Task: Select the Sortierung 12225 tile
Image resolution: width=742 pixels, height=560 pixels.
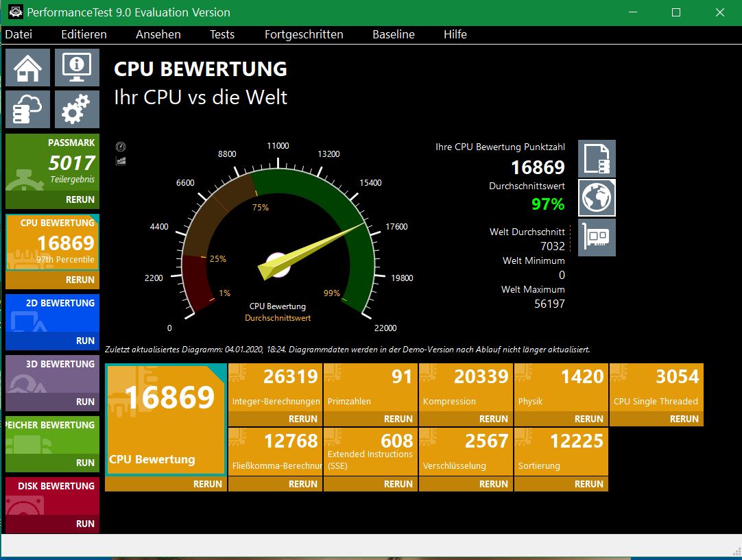Action: [x=561, y=452]
